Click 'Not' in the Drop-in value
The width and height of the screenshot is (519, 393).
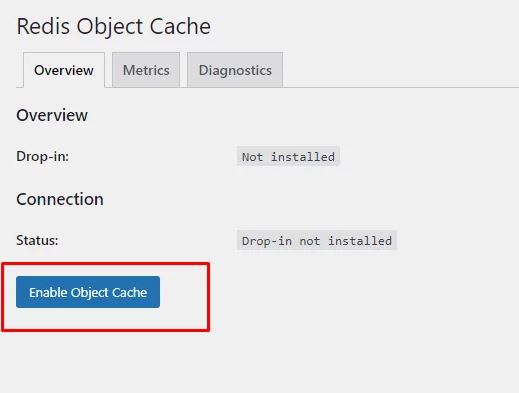[252, 157]
